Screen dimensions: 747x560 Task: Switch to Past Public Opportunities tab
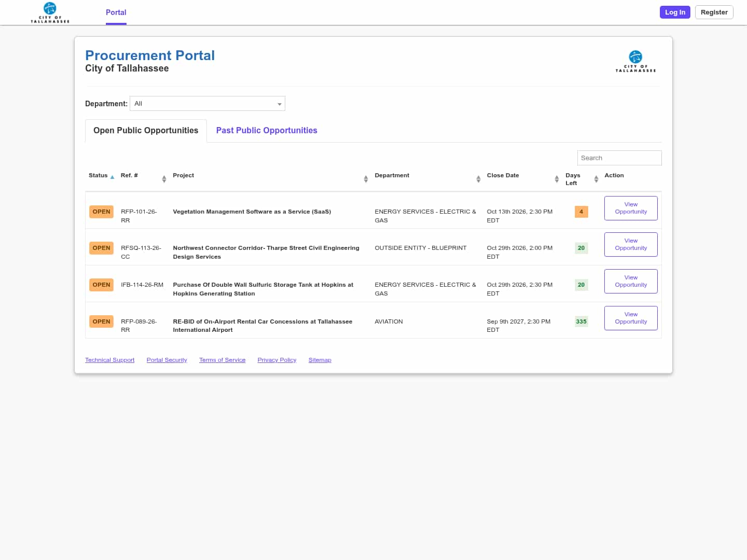267,131
